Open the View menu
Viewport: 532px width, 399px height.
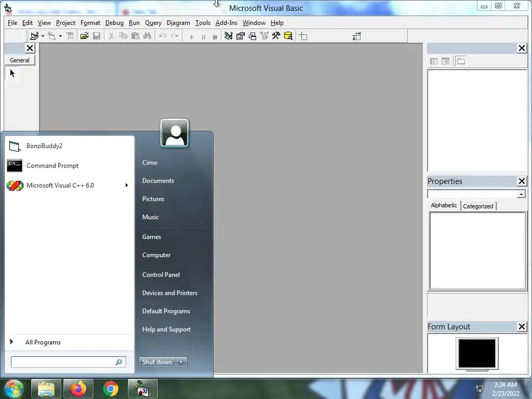(44, 23)
